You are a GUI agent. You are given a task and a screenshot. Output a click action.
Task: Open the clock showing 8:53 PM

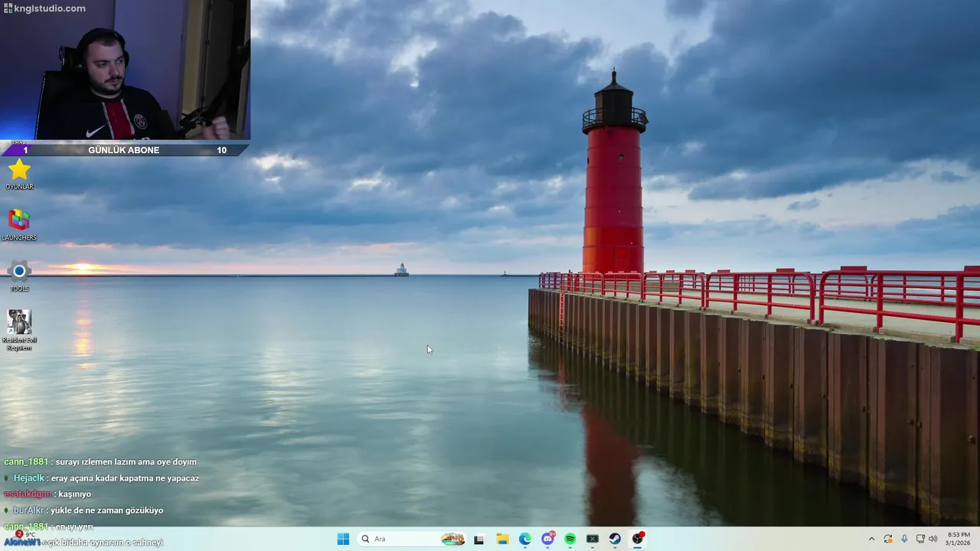point(959,539)
